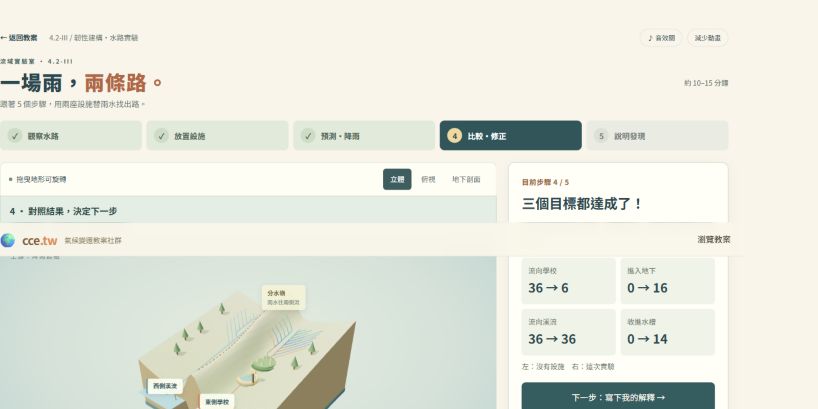Click heading 三個目標都達成了！
The image size is (818, 409).
(x=583, y=203)
